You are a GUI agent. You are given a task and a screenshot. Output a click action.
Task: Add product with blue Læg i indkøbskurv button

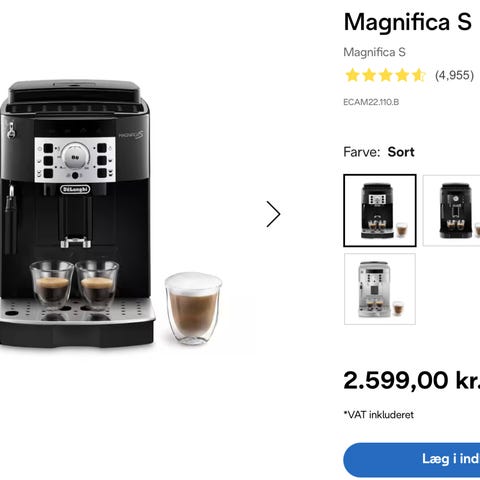pos(412,460)
